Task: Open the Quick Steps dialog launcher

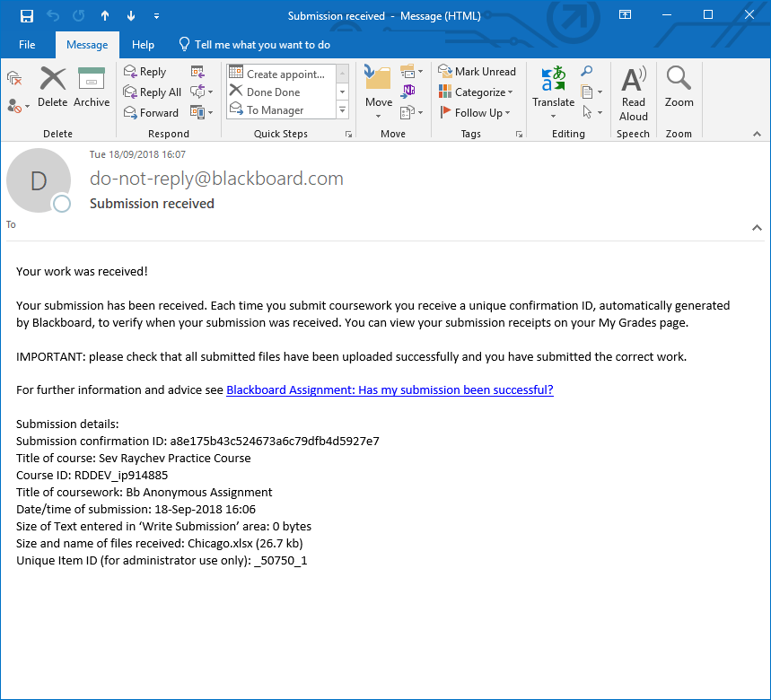Action: tap(348, 135)
